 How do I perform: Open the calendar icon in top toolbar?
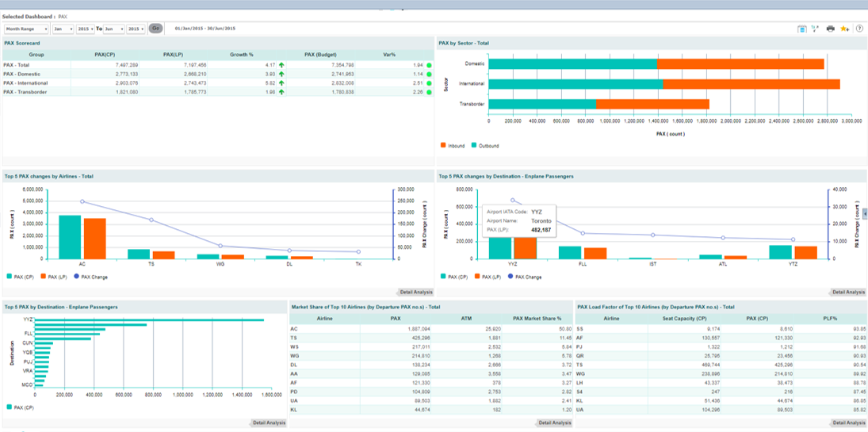pyautogui.click(x=802, y=29)
